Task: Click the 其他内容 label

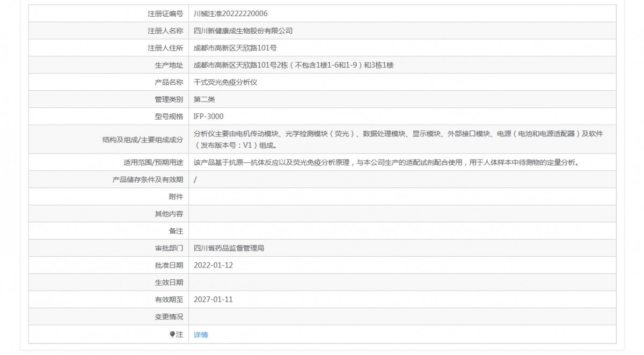Action: tap(169, 214)
